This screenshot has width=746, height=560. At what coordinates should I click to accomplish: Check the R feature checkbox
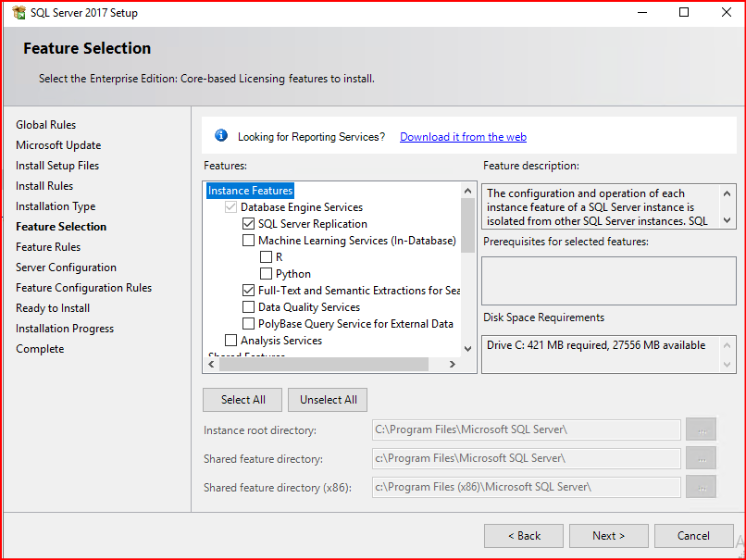point(266,257)
